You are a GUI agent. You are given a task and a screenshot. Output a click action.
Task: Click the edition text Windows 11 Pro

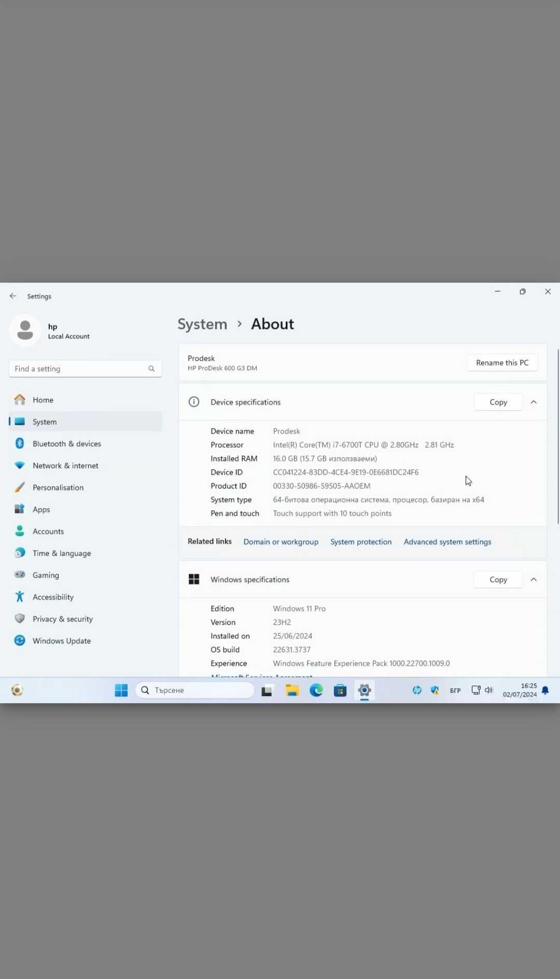(299, 609)
